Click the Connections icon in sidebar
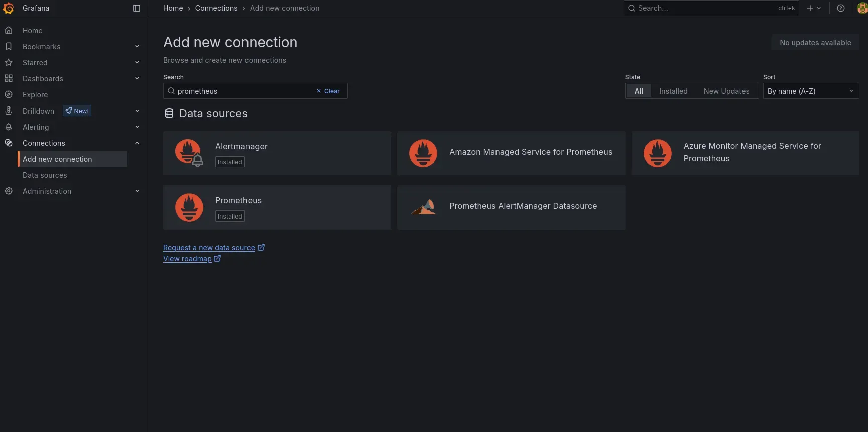This screenshot has width=868, height=432. (x=9, y=143)
